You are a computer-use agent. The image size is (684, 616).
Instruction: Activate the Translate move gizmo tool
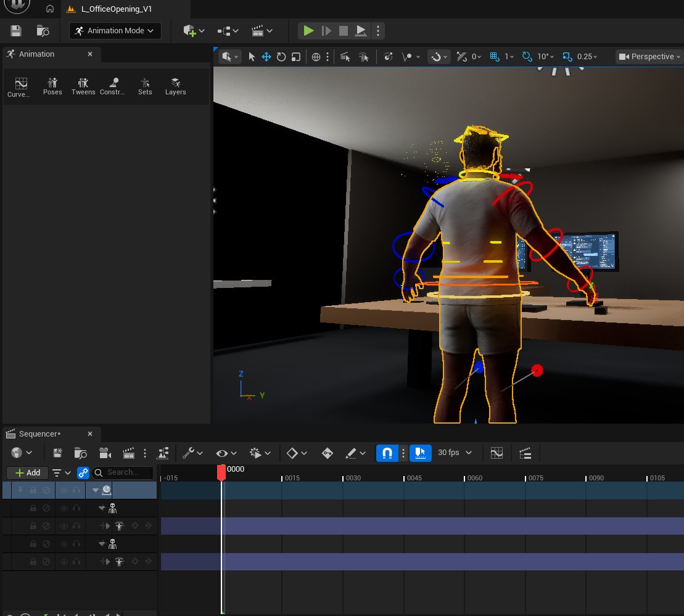click(x=266, y=57)
